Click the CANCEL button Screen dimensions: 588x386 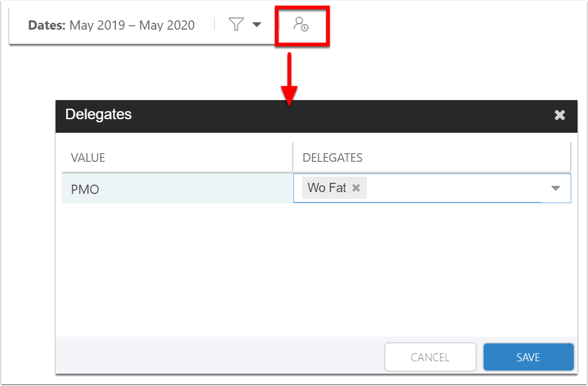pos(430,357)
